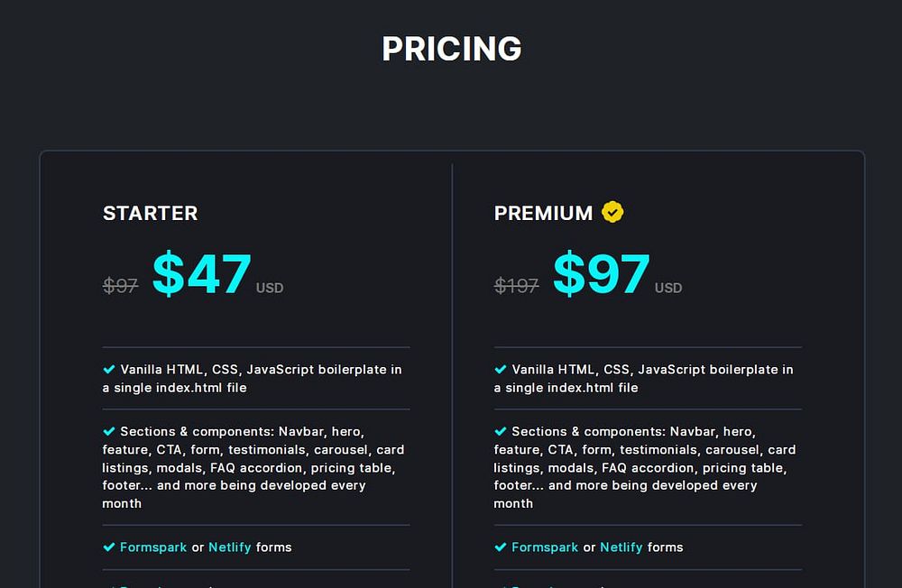
Task: Click Premium's Sections & components description text
Action: coord(644,467)
